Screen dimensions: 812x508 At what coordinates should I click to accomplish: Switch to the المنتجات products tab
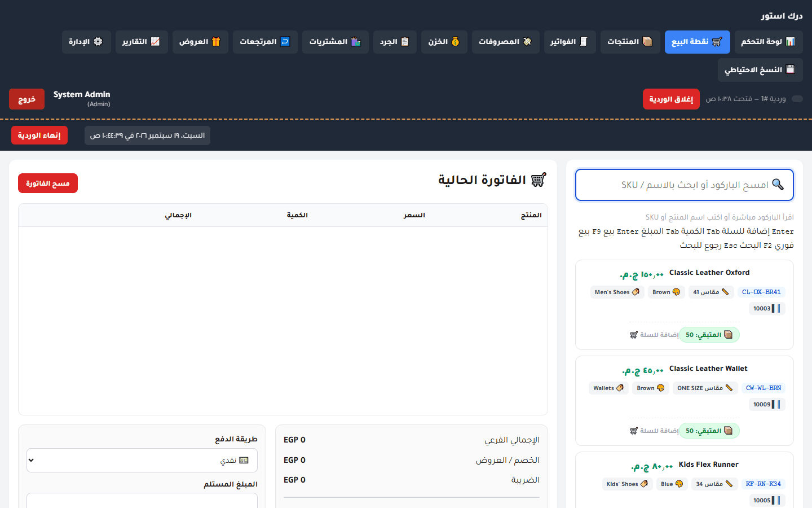630,42
